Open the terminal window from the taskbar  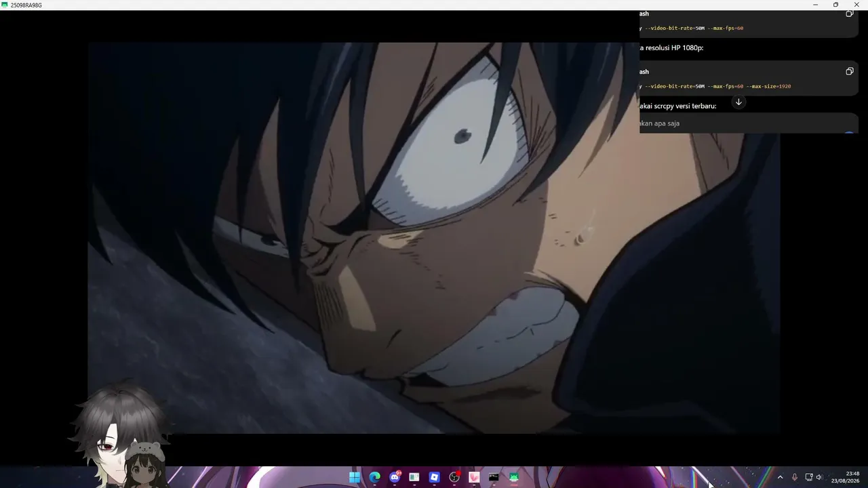(494, 477)
